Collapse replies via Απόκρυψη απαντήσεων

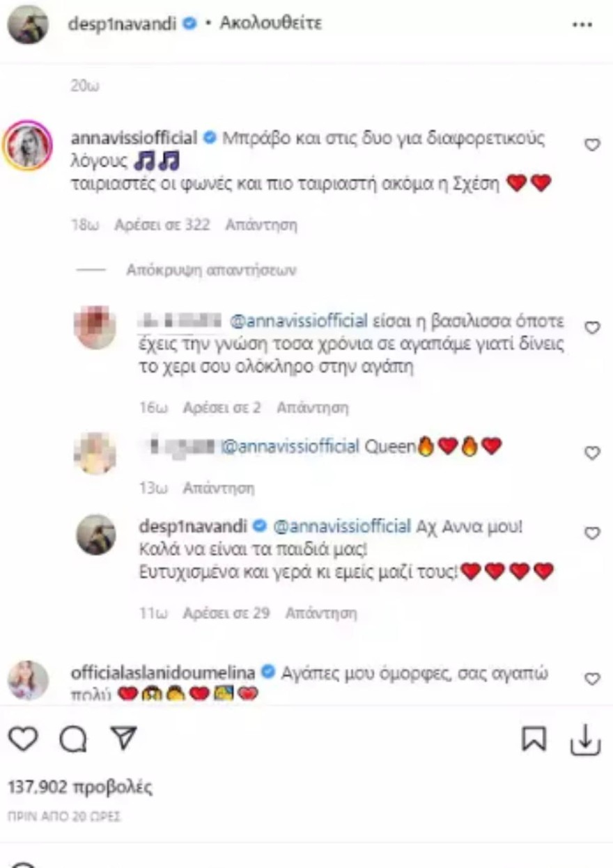[x=211, y=270]
